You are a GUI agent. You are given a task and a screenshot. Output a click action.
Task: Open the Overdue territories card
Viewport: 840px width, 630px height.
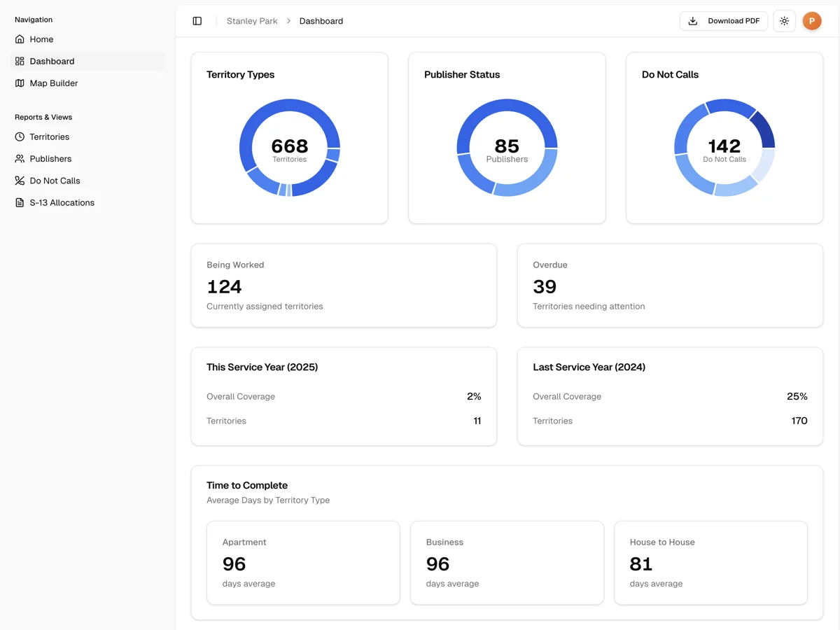[x=670, y=285]
